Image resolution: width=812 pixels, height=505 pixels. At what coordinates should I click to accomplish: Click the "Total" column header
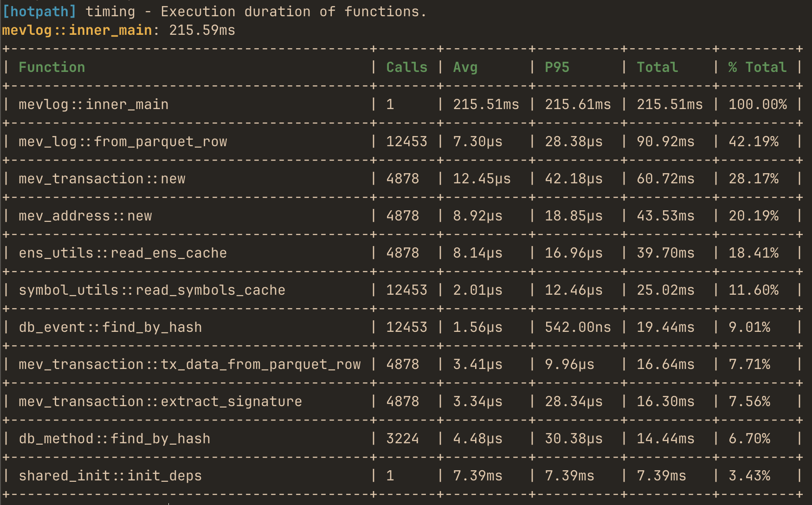656,67
